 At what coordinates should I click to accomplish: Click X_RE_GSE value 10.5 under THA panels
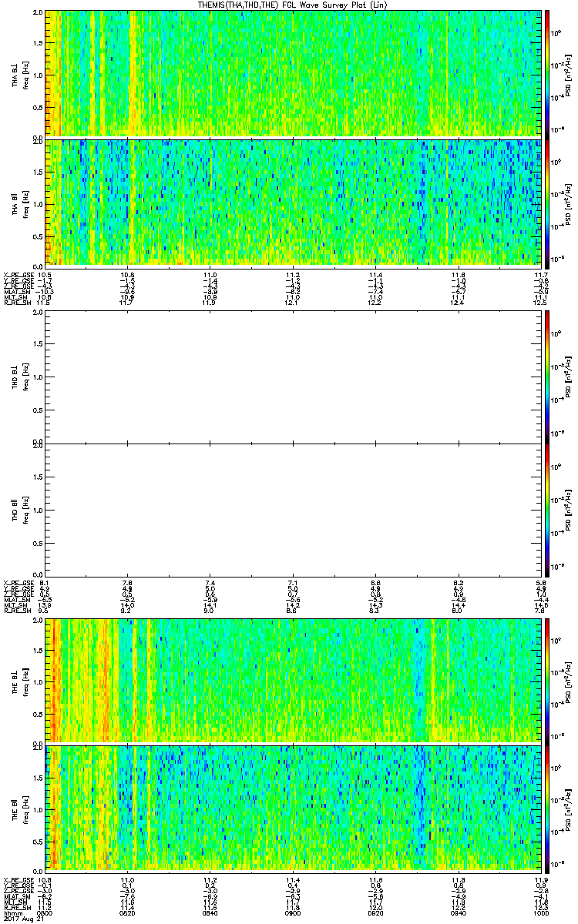coord(45,274)
